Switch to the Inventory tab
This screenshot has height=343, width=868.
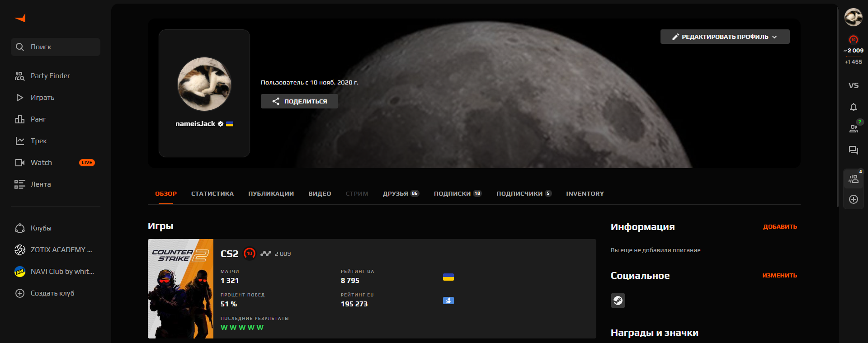[585, 193]
